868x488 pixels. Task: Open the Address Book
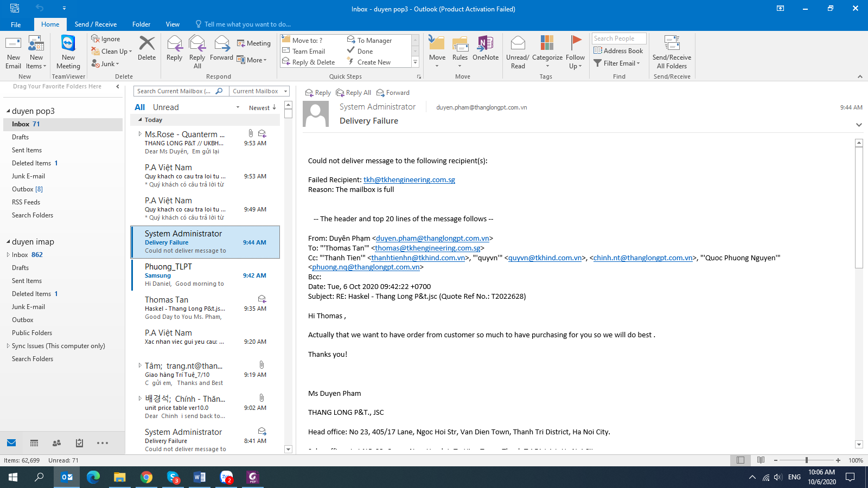[618, 51]
